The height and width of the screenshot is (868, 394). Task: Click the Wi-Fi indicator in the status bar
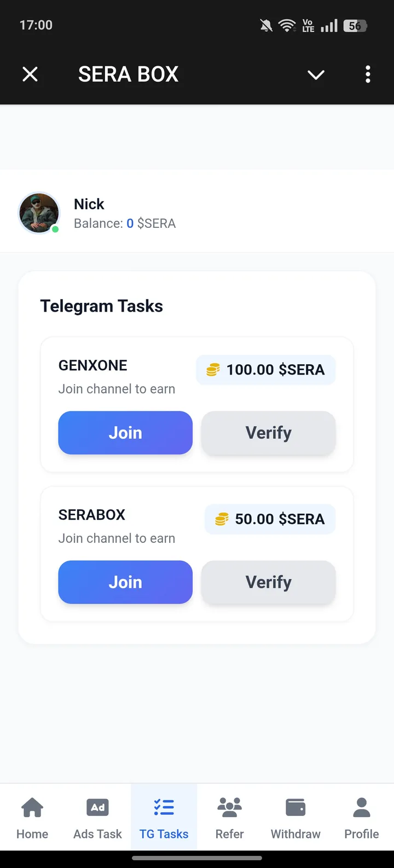coord(287,25)
